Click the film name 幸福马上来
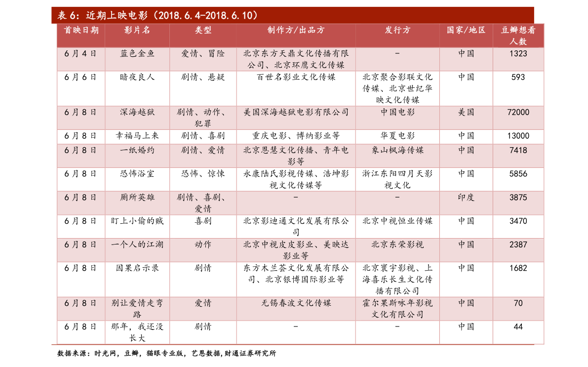 pyautogui.click(x=137, y=136)
